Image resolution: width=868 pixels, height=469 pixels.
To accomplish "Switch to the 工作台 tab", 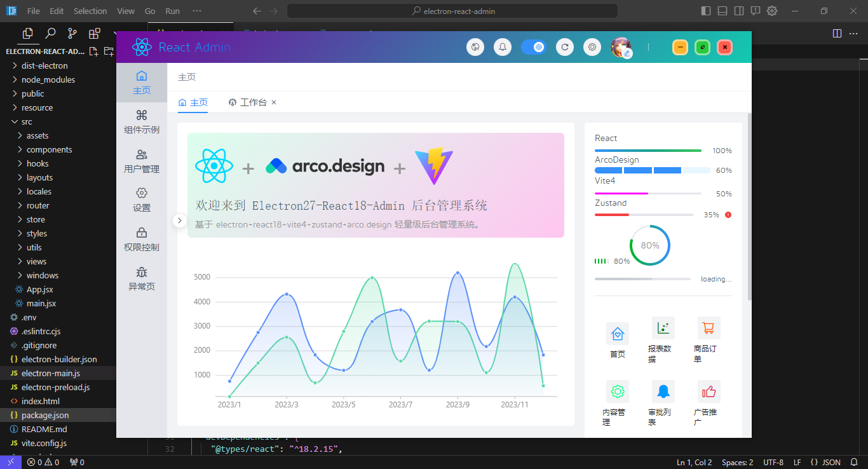I will pos(247,102).
